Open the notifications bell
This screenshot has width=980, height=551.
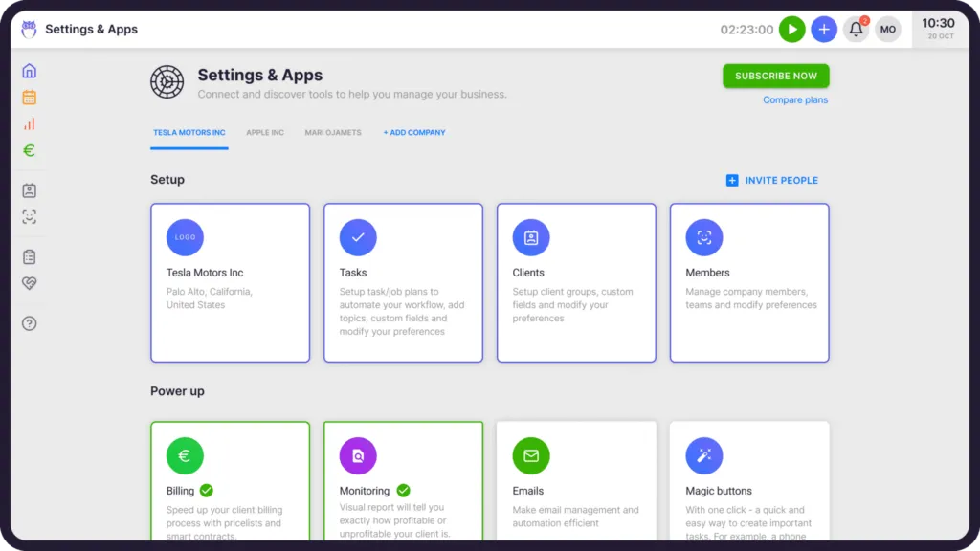(857, 30)
